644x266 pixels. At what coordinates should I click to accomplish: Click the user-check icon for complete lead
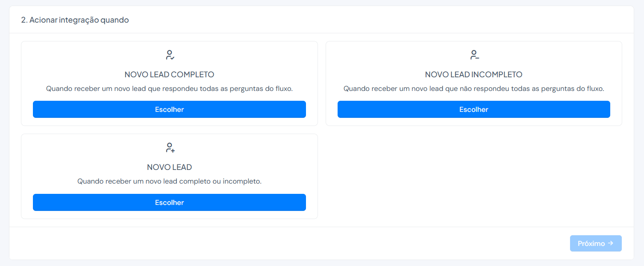pos(170,55)
